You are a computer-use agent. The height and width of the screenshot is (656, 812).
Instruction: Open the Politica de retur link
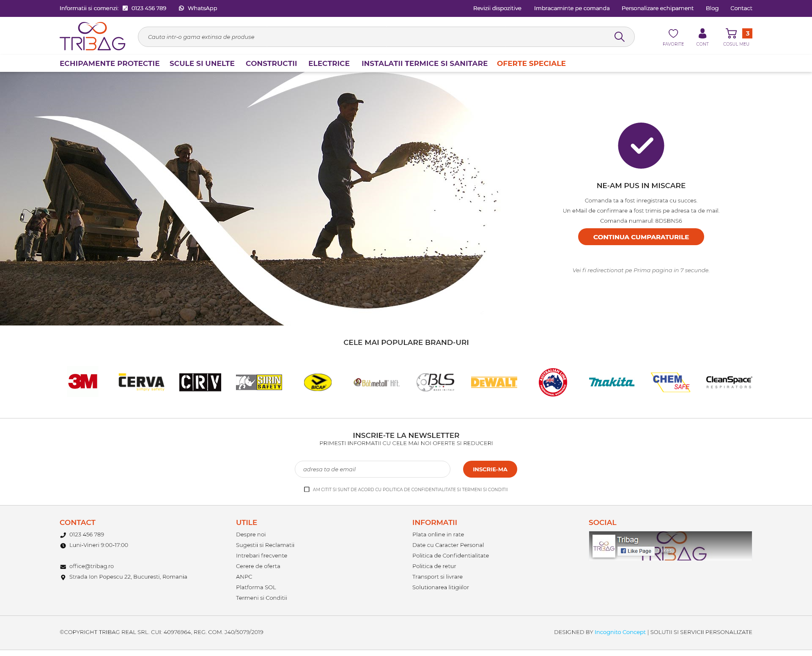[434, 566]
